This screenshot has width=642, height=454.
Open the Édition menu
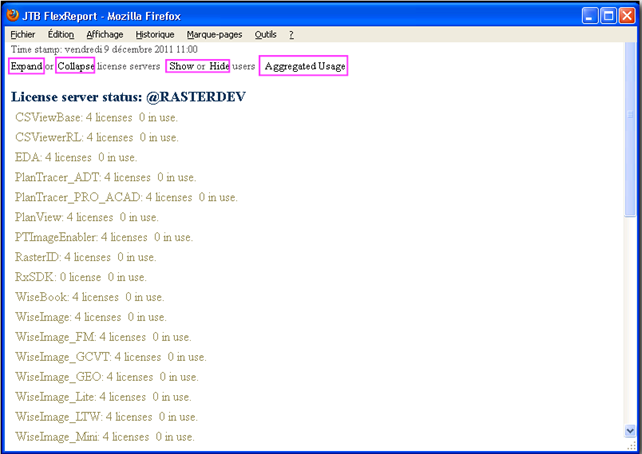(61, 35)
